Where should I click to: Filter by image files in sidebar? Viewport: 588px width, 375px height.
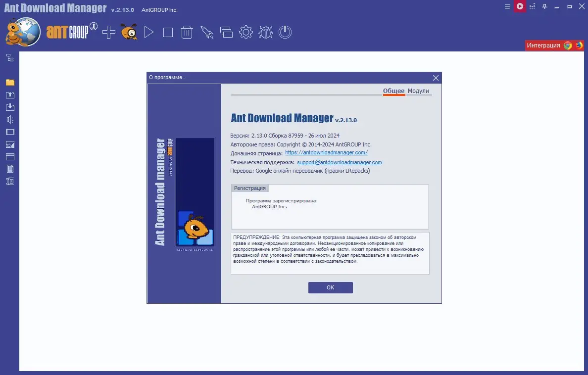tap(10, 144)
